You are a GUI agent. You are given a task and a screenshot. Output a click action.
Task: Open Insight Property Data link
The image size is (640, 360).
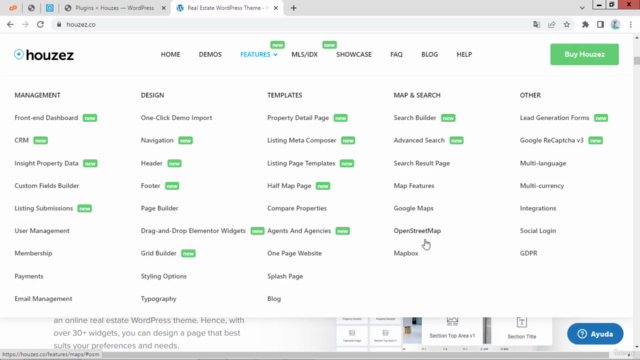(x=46, y=163)
